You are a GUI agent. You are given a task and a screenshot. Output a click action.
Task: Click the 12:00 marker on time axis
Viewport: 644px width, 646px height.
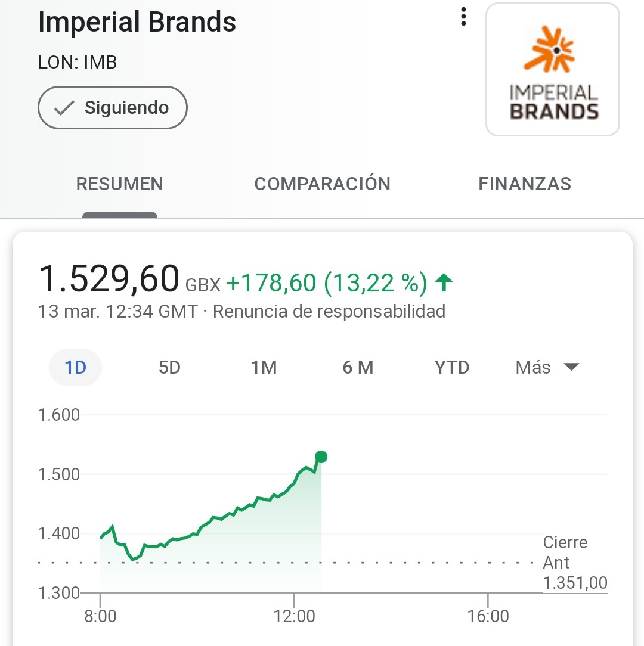pyautogui.click(x=294, y=616)
